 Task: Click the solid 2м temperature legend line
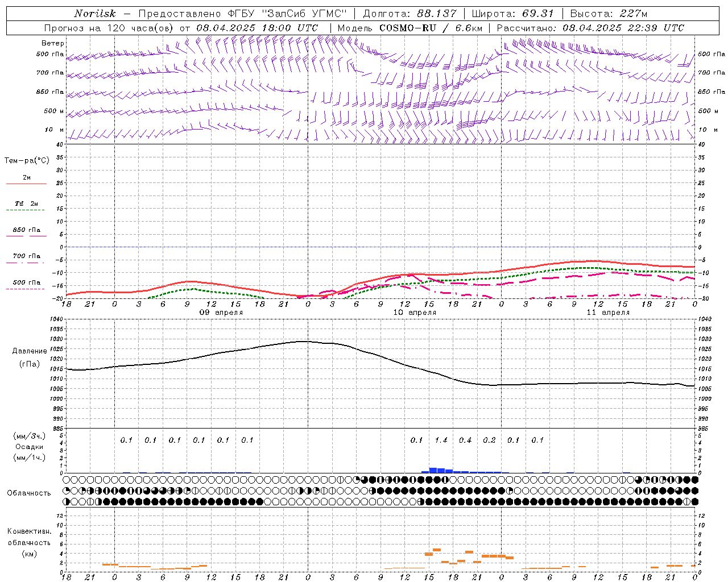pos(26,184)
